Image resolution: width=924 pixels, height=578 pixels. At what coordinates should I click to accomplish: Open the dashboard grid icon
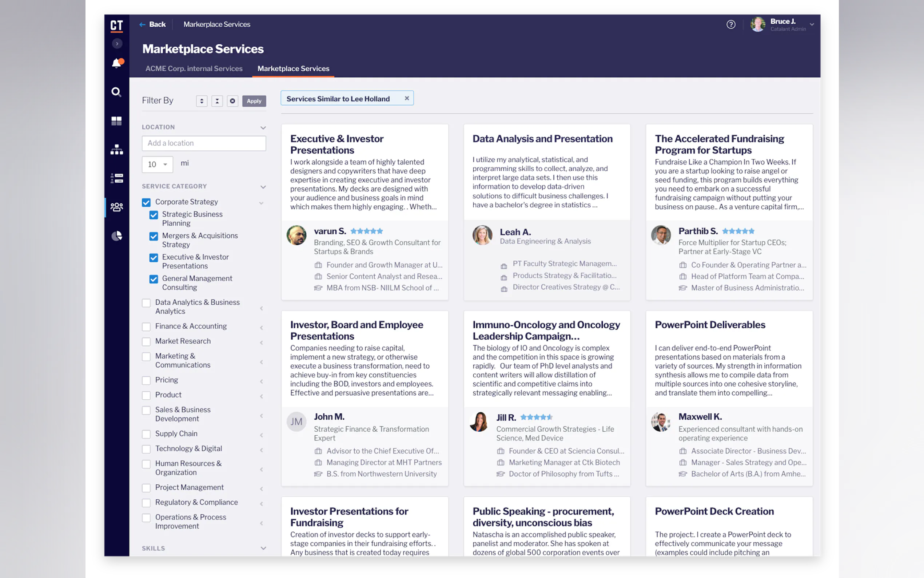pos(116,121)
